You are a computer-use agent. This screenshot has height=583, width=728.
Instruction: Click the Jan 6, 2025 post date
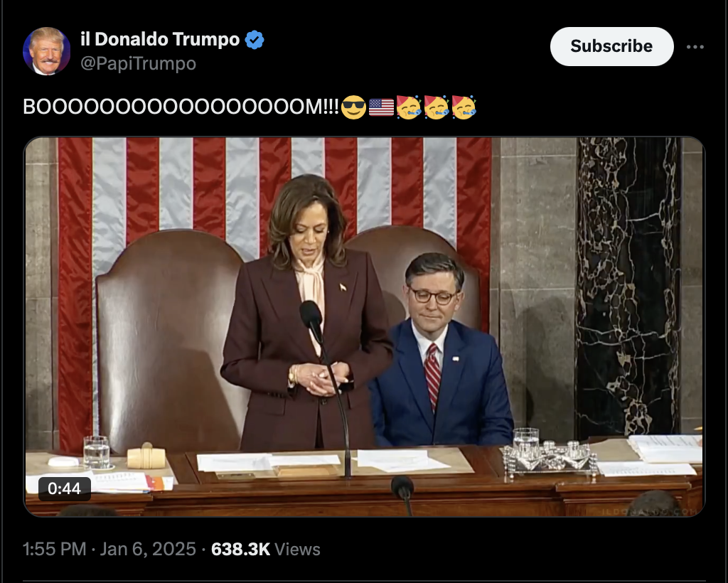(x=148, y=549)
